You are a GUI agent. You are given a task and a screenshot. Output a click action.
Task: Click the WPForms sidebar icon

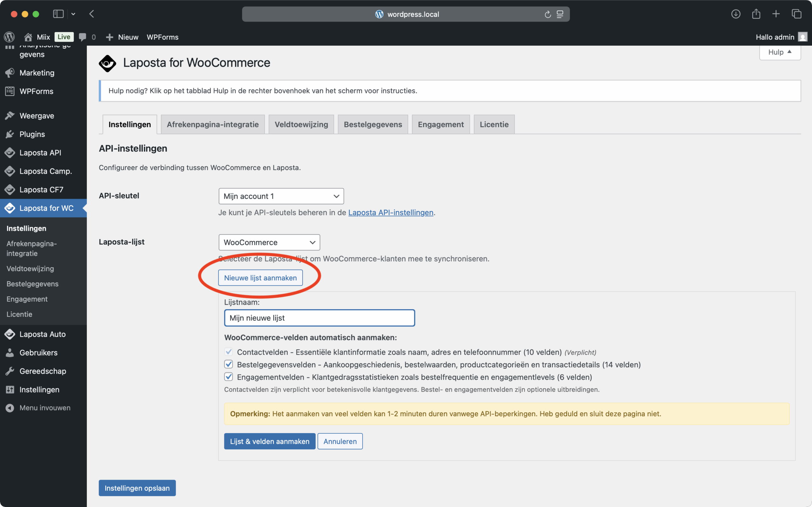(x=10, y=91)
